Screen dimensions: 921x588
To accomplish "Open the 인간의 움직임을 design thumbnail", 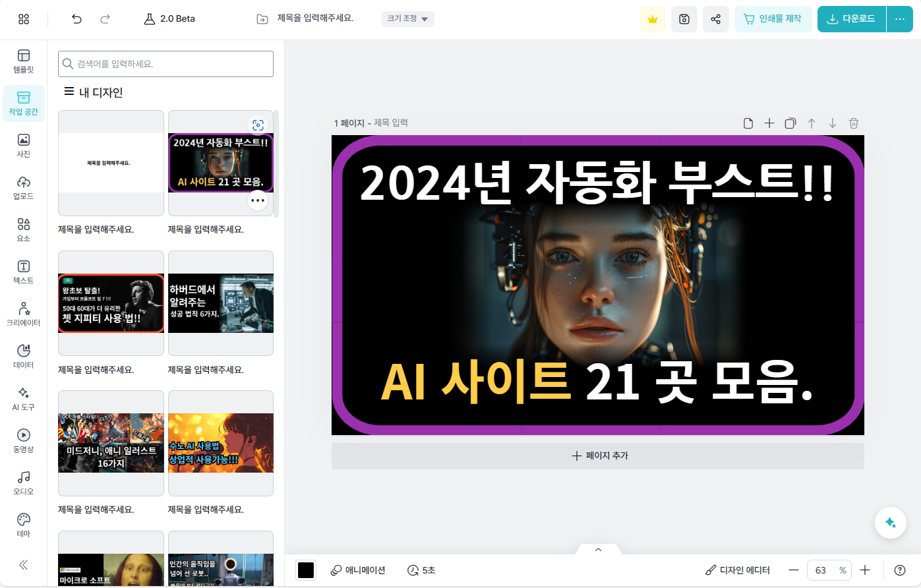I will 221,558.
